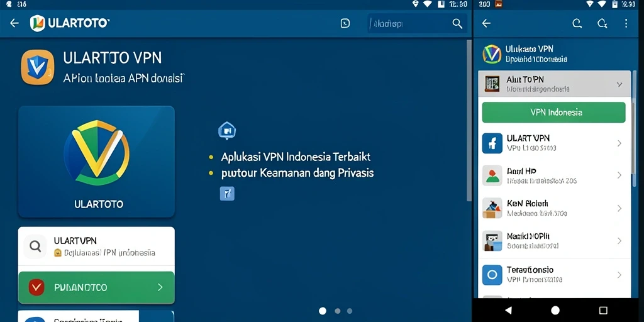Go back using the left header arrow

[14, 23]
